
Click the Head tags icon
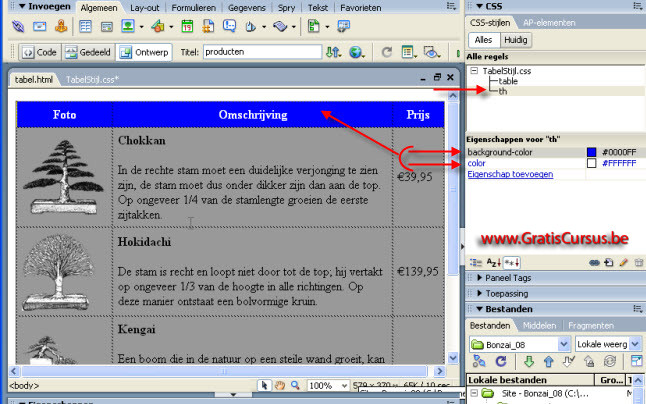251,27
